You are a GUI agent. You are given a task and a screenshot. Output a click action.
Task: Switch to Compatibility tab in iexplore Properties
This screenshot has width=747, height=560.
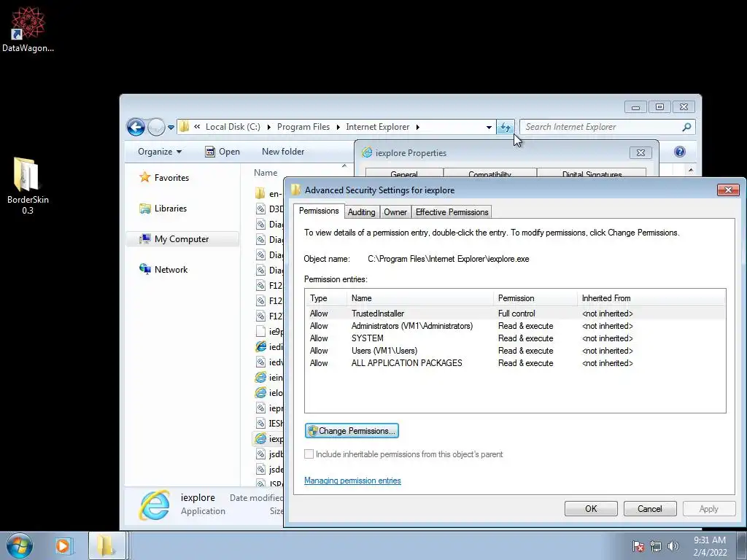[489, 174]
